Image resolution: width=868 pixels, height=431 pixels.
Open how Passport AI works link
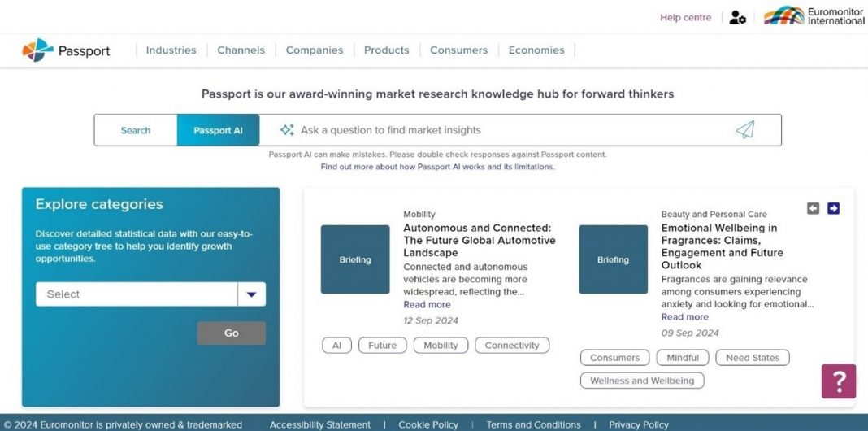[437, 167]
